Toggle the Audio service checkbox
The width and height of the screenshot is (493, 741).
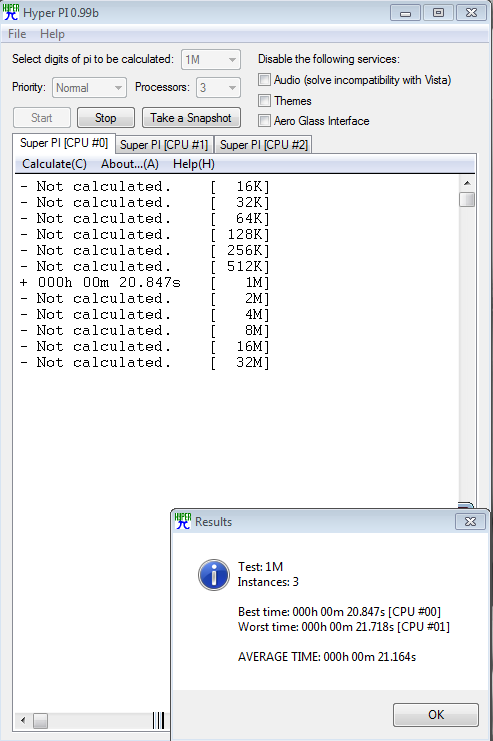click(265, 79)
